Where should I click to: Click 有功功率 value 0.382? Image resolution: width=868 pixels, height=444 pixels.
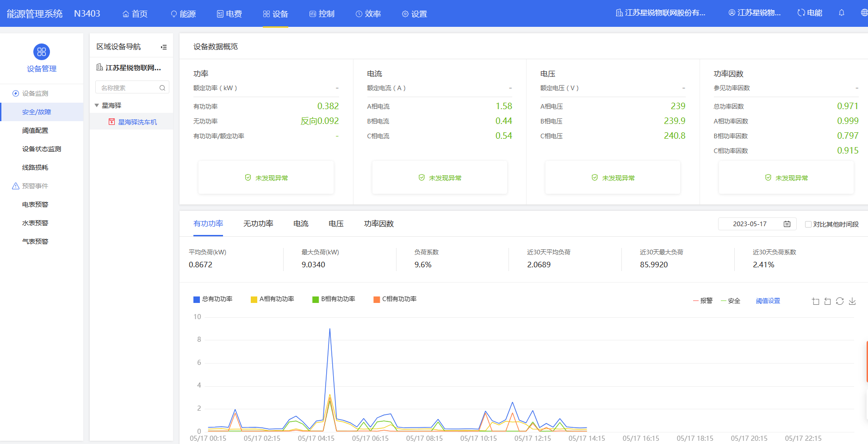[328, 106]
